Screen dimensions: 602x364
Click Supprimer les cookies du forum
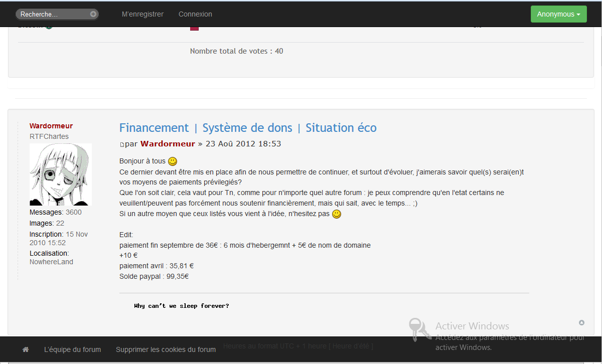tap(166, 349)
